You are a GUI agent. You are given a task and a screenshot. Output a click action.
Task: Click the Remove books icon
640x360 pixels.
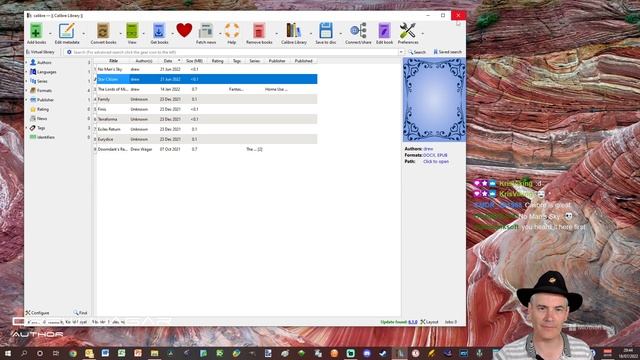click(x=259, y=31)
